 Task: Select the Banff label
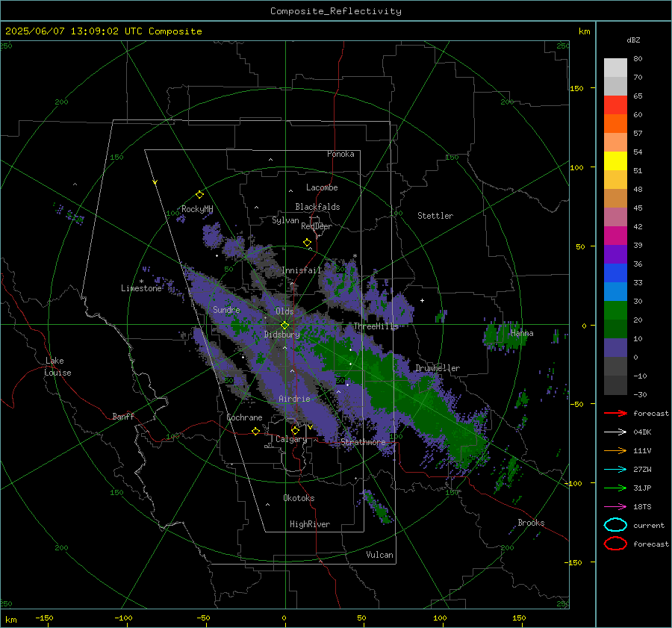click(x=123, y=416)
